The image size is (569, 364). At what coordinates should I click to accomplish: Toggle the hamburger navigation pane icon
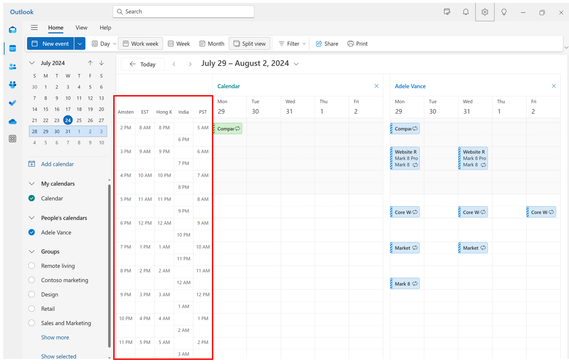[x=34, y=28]
